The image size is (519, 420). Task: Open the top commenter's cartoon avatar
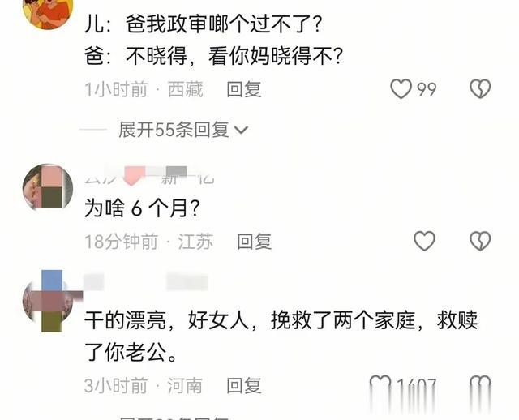coord(48,13)
